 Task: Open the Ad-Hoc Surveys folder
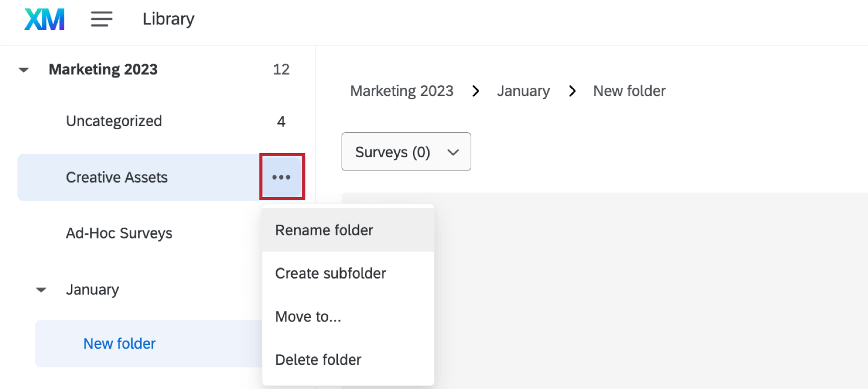pos(119,233)
